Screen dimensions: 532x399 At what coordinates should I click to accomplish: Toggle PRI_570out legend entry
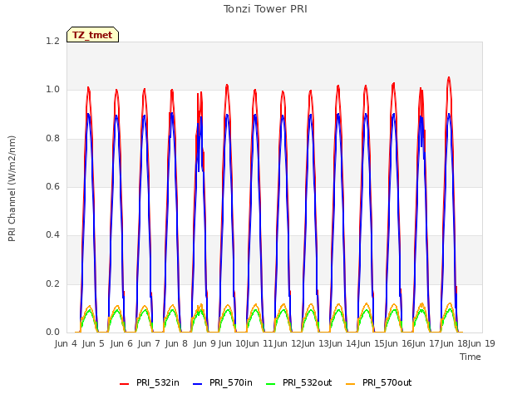click(x=379, y=382)
